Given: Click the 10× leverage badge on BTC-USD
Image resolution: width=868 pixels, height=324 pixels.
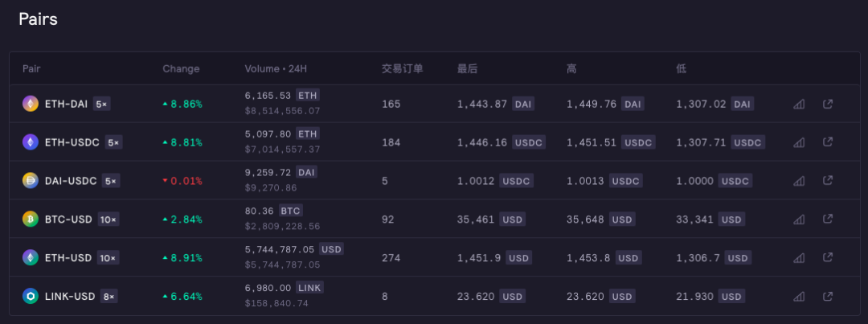Looking at the screenshot, I should point(108,219).
